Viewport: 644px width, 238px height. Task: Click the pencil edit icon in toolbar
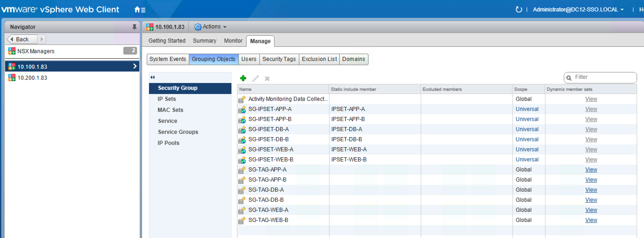tap(255, 78)
